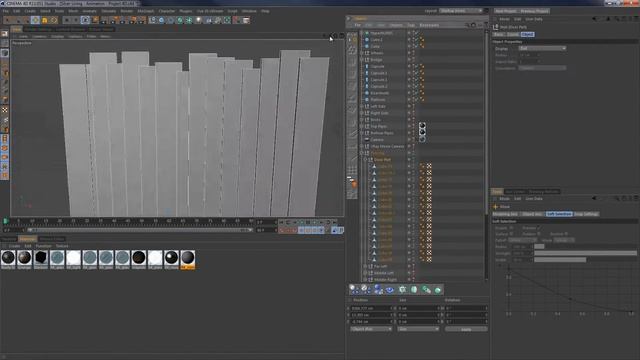
Task: Select the Scale tool in top toolbar
Action: pos(44,20)
